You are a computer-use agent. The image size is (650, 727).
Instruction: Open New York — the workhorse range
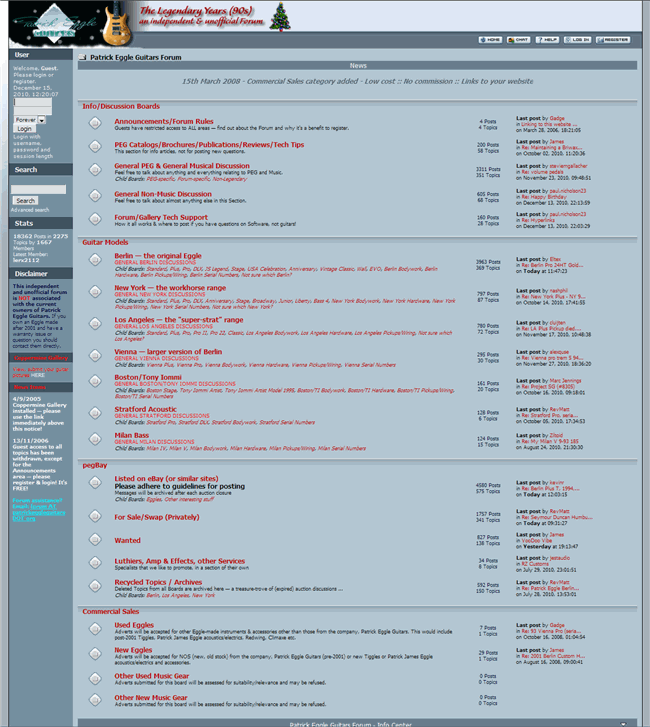[170, 288]
